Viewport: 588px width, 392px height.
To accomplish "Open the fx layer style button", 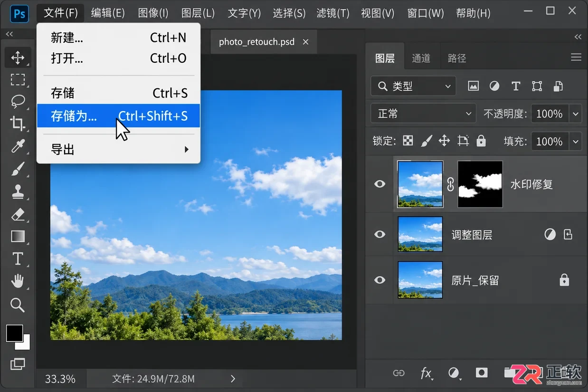I will tap(427, 373).
